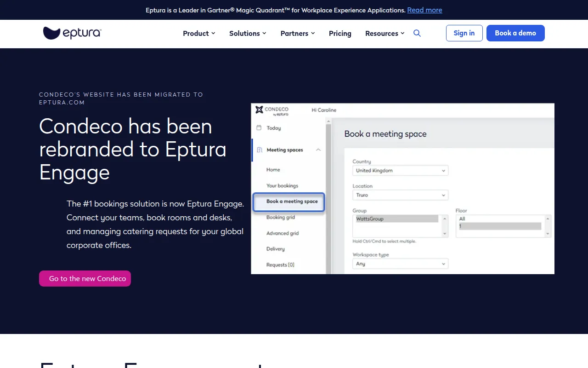Click the Hi Caroline greeting
Image resolution: width=588 pixels, height=368 pixels.
click(x=324, y=110)
